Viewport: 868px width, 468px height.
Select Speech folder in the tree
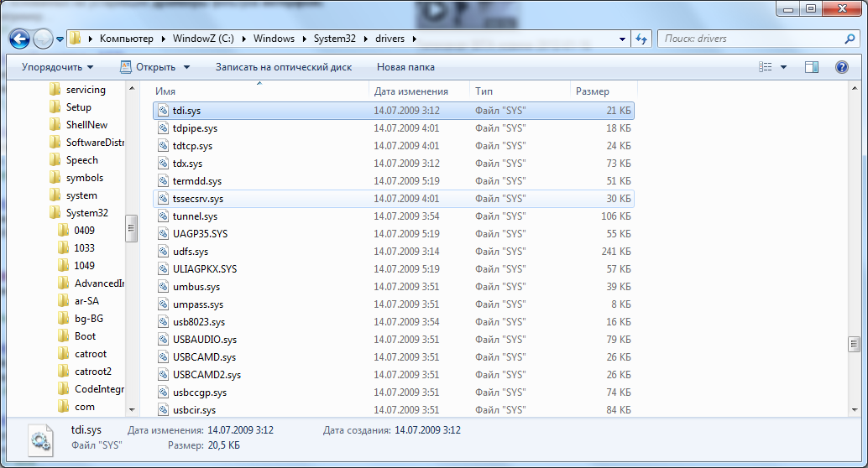pyautogui.click(x=81, y=160)
